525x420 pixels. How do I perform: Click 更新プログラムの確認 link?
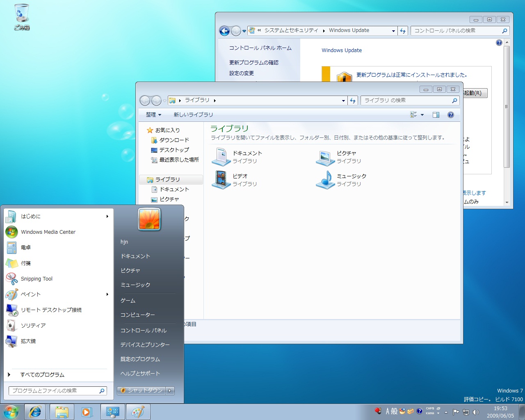click(x=253, y=63)
